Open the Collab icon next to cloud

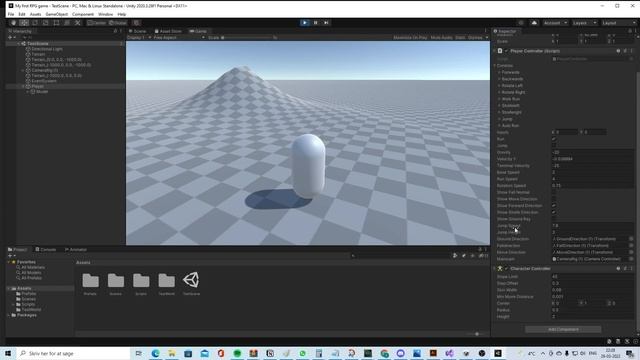coord(521,23)
